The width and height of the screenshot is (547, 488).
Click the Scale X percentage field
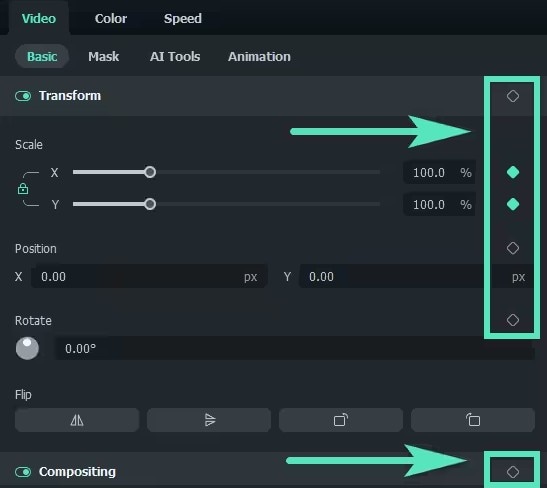click(439, 173)
